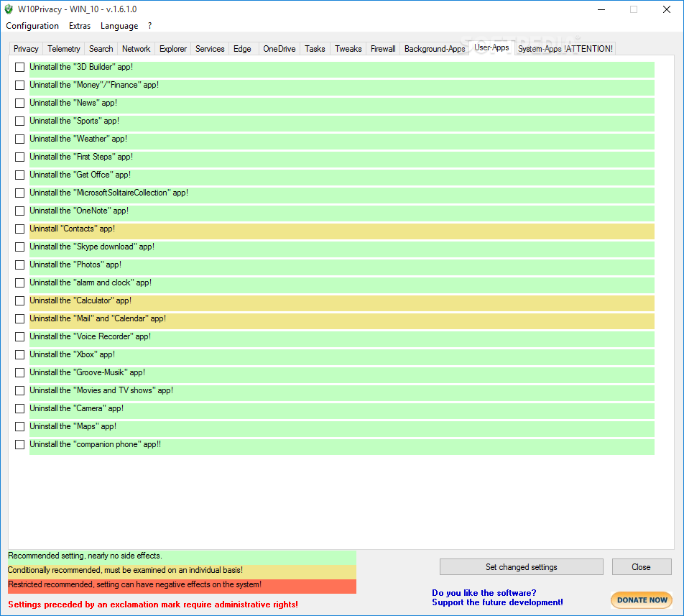Check Uninstall the "3D Builder" app

19,67
